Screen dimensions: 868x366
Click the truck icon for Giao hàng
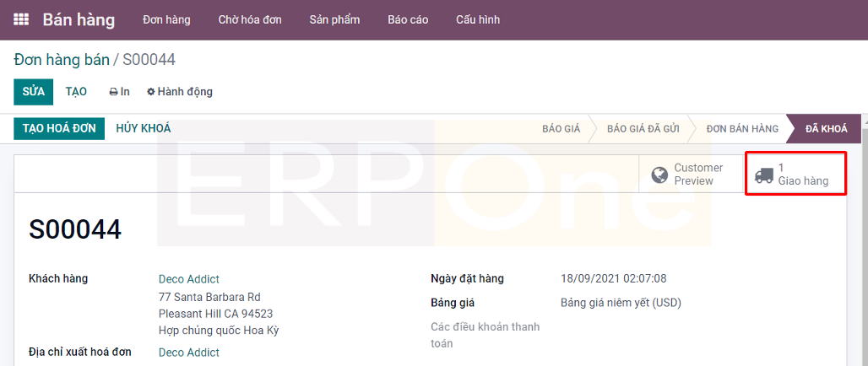coord(764,175)
